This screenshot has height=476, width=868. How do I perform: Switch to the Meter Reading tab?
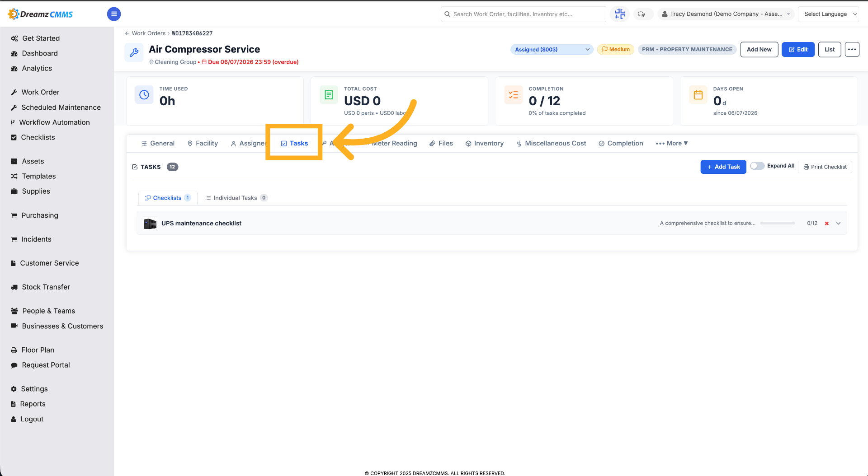click(x=394, y=143)
